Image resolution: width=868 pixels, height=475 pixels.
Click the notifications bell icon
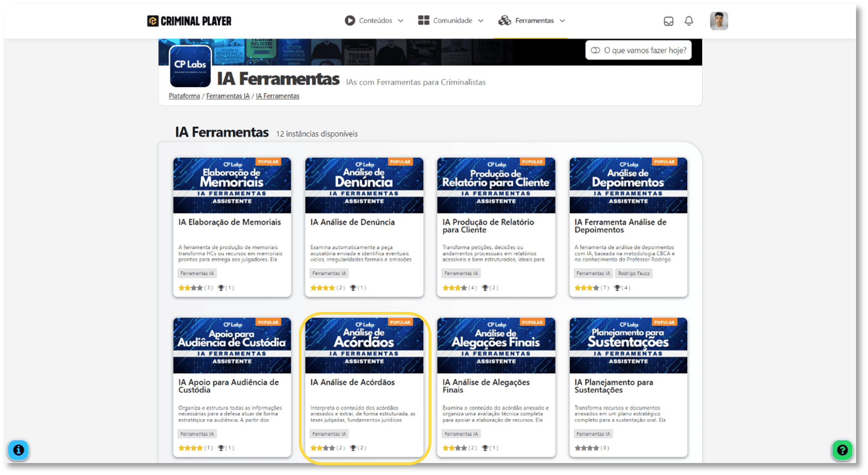click(689, 21)
